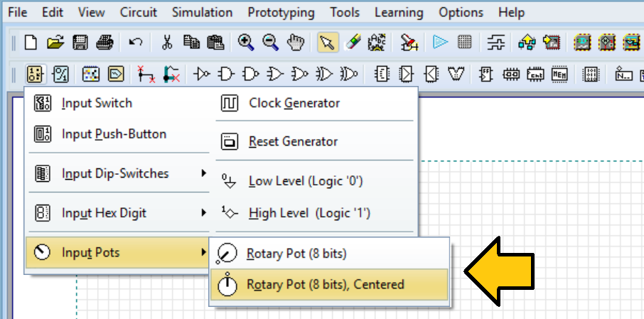Click the Open folder icon
Screen dimensions: 644x319
click(55, 43)
